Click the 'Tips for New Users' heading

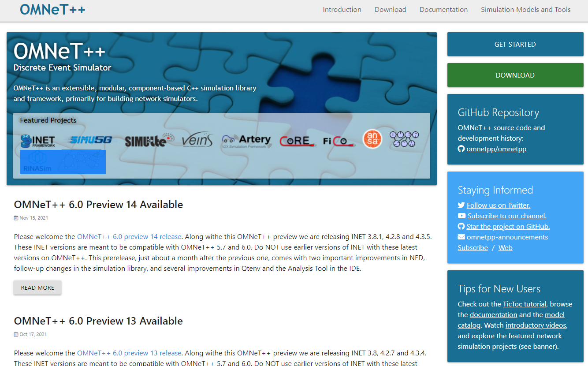tap(499, 289)
